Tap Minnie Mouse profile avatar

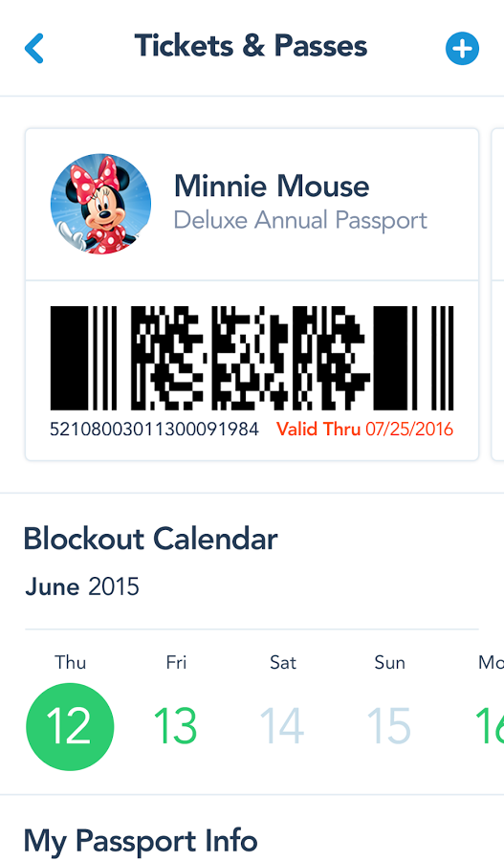pos(101,204)
